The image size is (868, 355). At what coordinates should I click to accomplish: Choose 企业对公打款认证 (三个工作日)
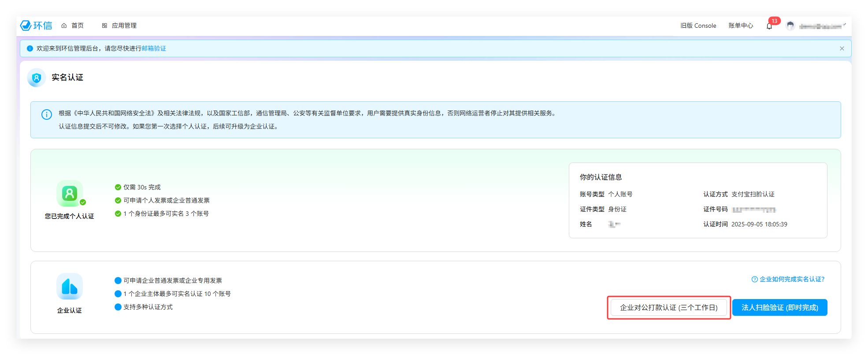click(668, 307)
